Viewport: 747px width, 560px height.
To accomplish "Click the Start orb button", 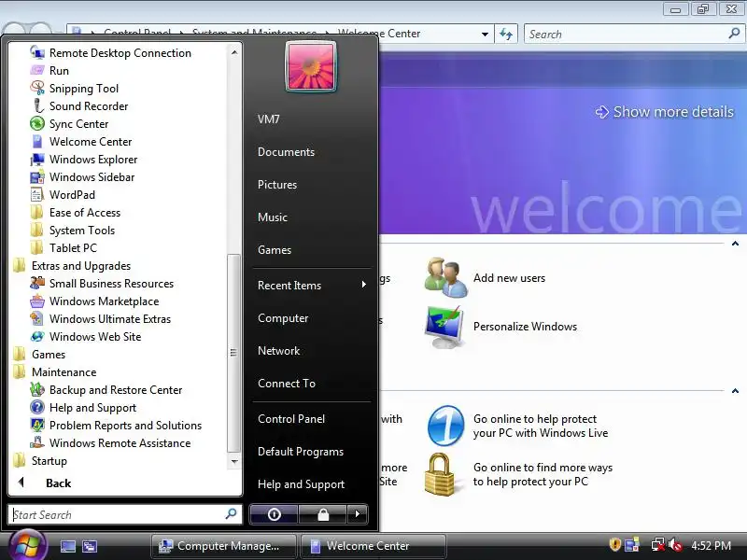I will [28, 546].
